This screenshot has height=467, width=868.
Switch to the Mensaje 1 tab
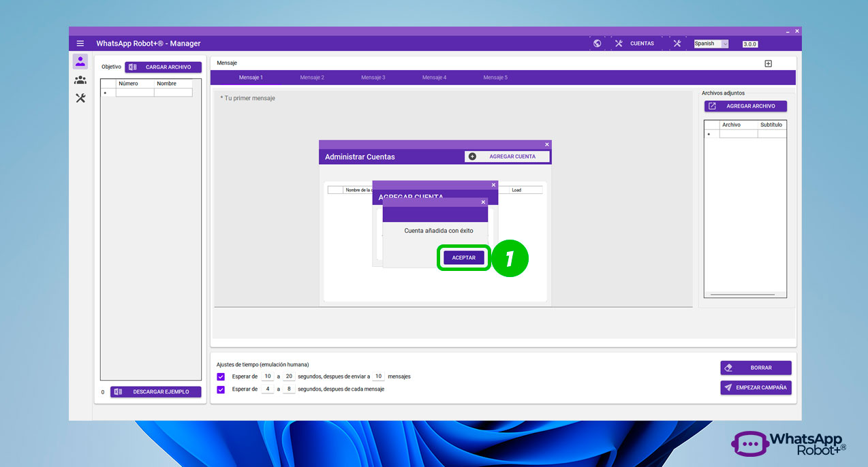251,78
